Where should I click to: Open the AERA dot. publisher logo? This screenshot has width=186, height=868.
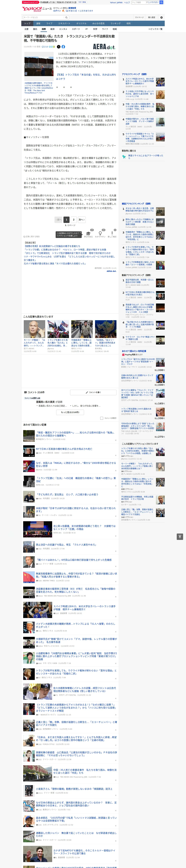pyautogui.click(x=104, y=46)
